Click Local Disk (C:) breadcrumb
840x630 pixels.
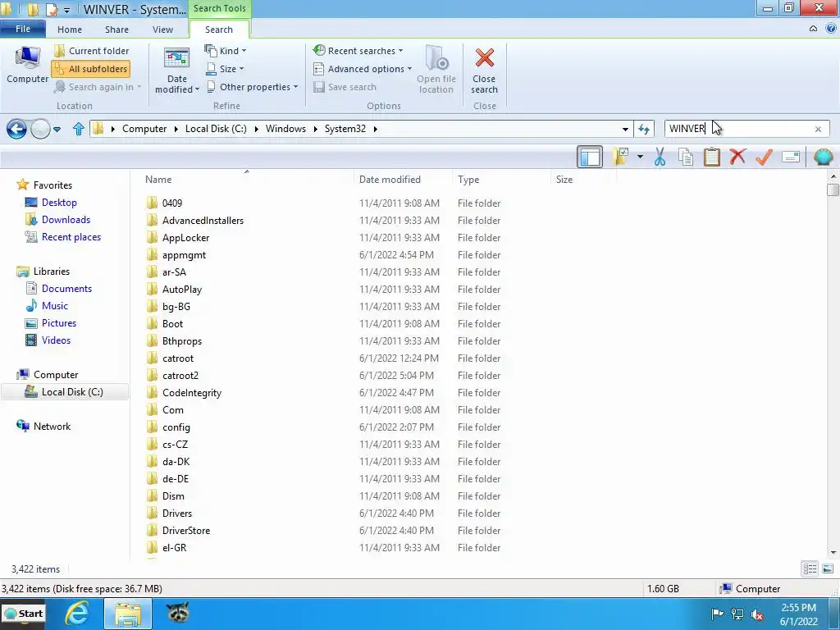tap(216, 129)
